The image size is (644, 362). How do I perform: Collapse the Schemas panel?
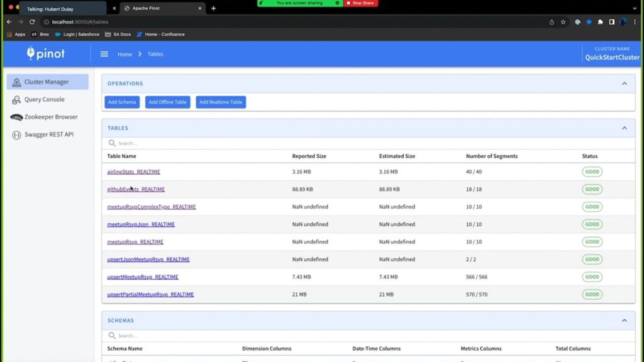624,321
